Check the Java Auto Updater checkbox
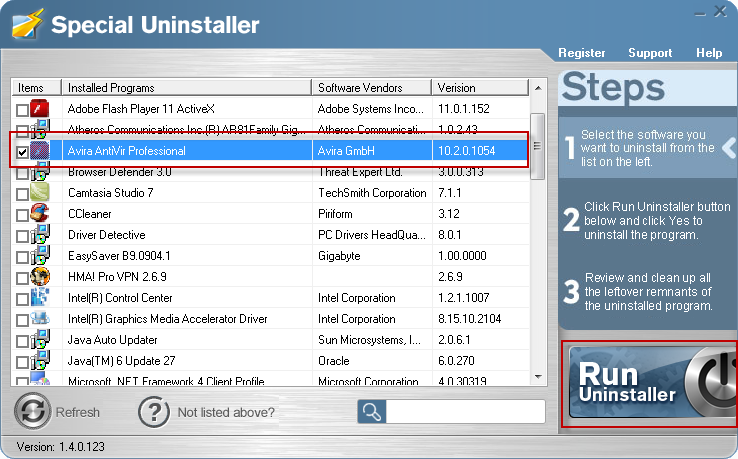The image size is (738, 459). pyautogui.click(x=22, y=341)
